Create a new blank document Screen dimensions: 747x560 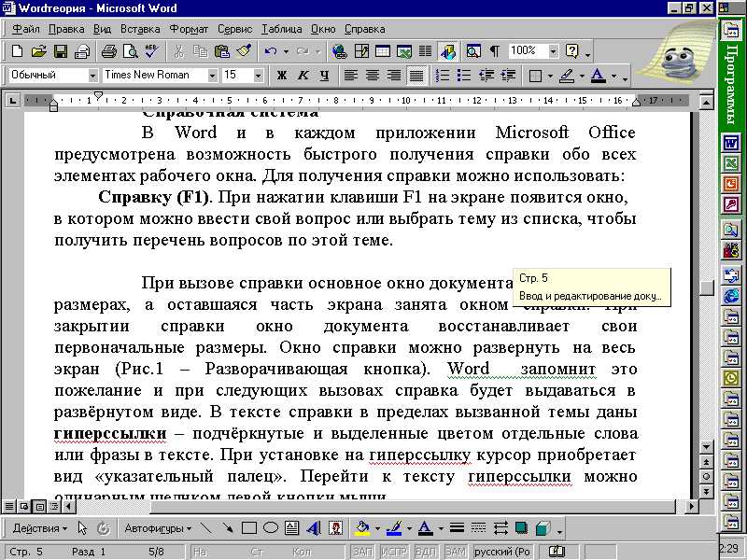point(17,51)
